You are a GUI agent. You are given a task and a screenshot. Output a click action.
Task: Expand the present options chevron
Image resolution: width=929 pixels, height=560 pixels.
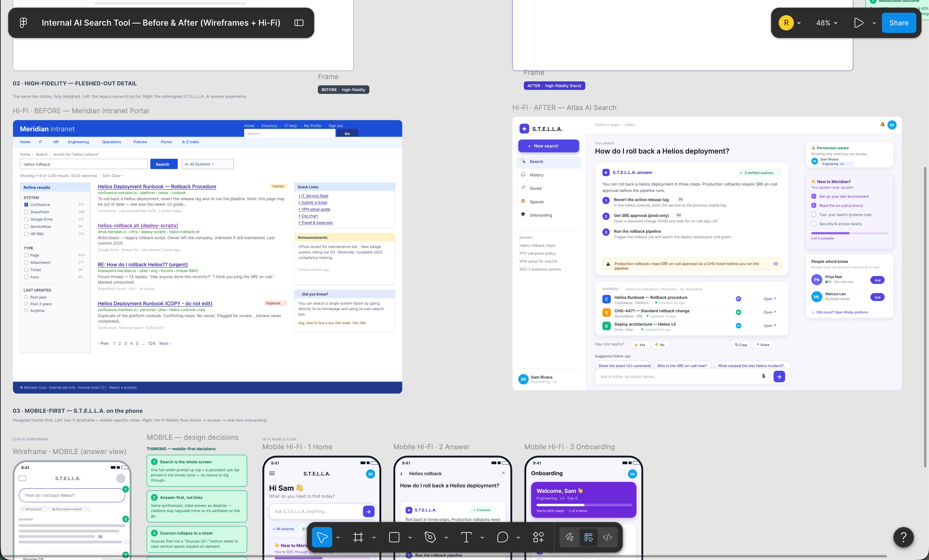pyautogui.click(x=874, y=23)
